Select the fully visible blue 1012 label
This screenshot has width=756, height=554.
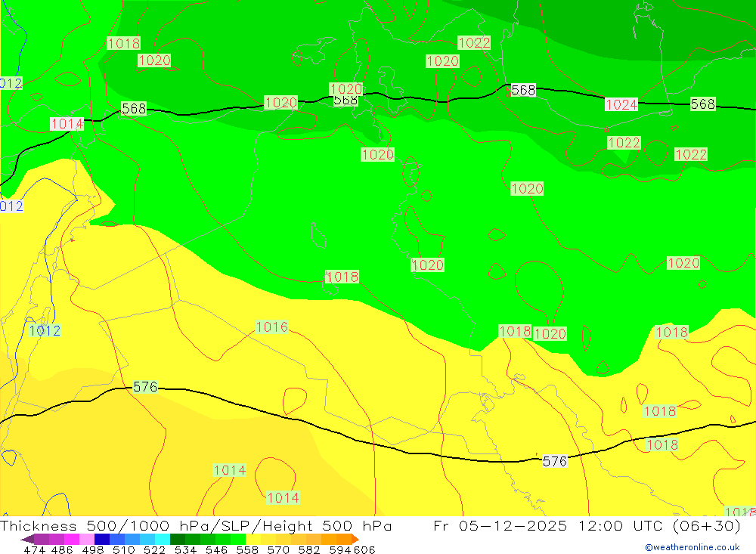(x=45, y=330)
